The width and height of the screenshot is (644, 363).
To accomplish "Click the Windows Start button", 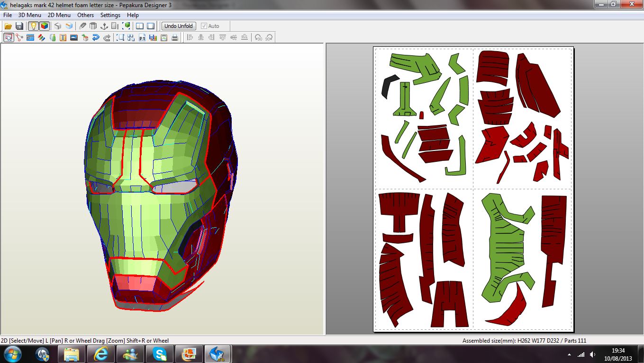I will tap(13, 354).
